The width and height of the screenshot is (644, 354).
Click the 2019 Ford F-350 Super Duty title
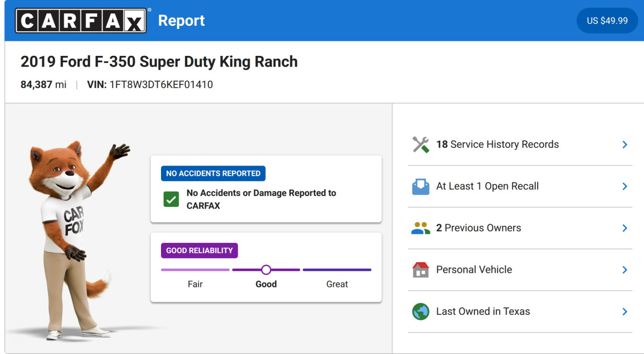159,62
